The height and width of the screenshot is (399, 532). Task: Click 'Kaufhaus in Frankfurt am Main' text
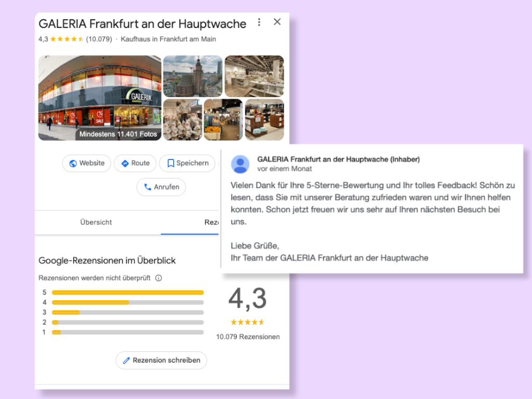(x=168, y=39)
